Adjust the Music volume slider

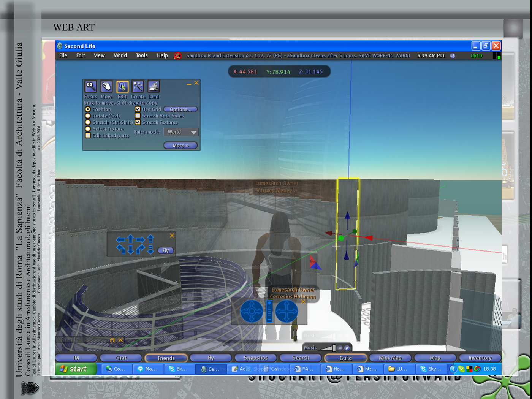pos(333,348)
